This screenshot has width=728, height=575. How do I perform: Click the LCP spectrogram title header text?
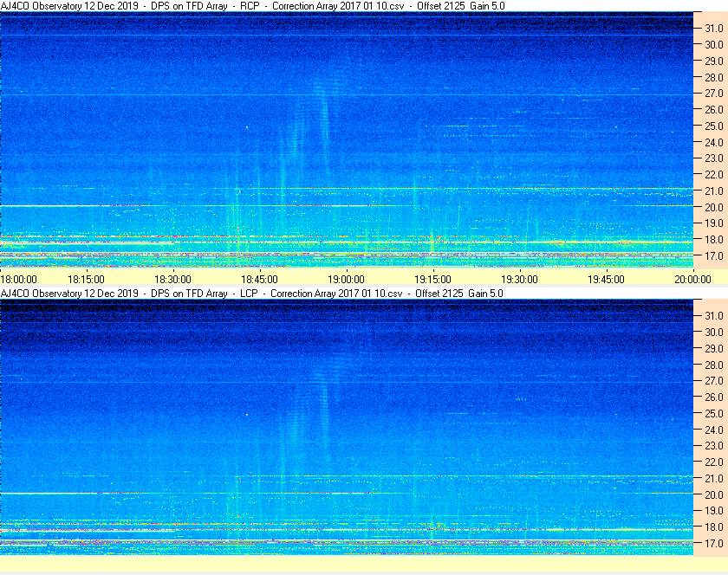tap(251, 294)
